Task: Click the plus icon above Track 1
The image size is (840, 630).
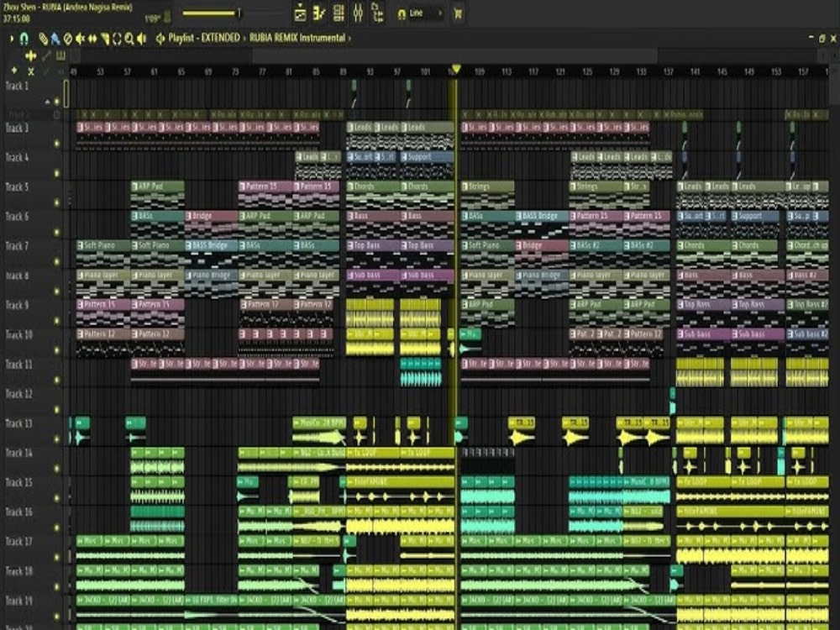Action: tap(14, 71)
